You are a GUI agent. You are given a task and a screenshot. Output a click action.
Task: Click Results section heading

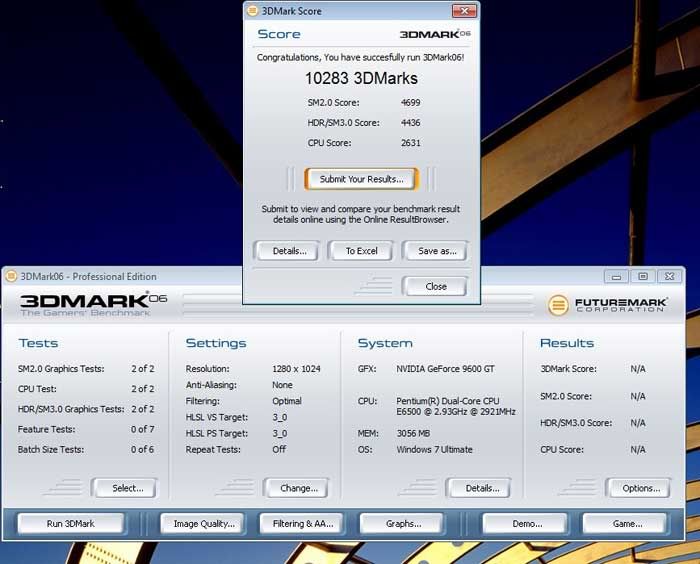567,343
